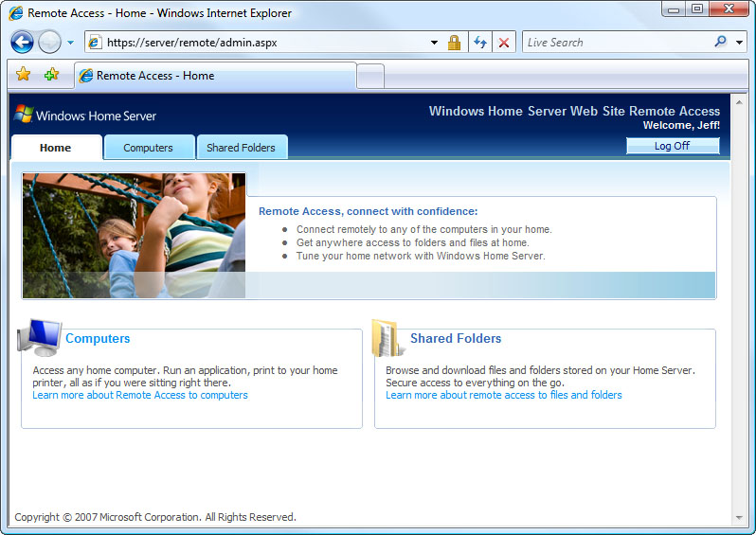This screenshot has height=535, width=756.
Task: Click the security padlock icon
Action: click(454, 43)
